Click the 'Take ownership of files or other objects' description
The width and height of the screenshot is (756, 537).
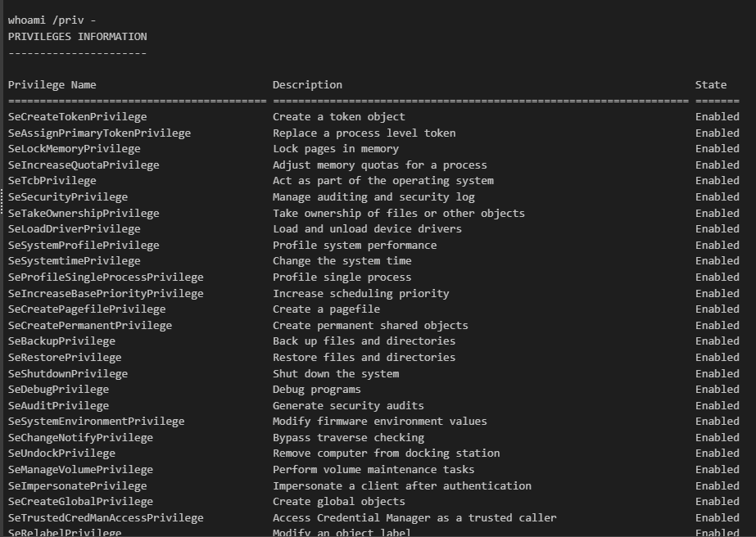pyautogui.click(x=399, y=214)
